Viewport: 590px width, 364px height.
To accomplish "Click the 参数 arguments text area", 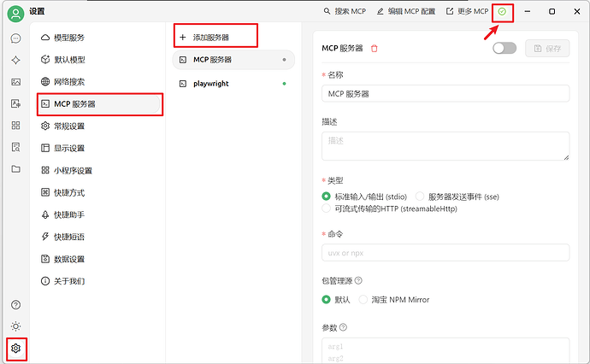I will coord(445,350).
